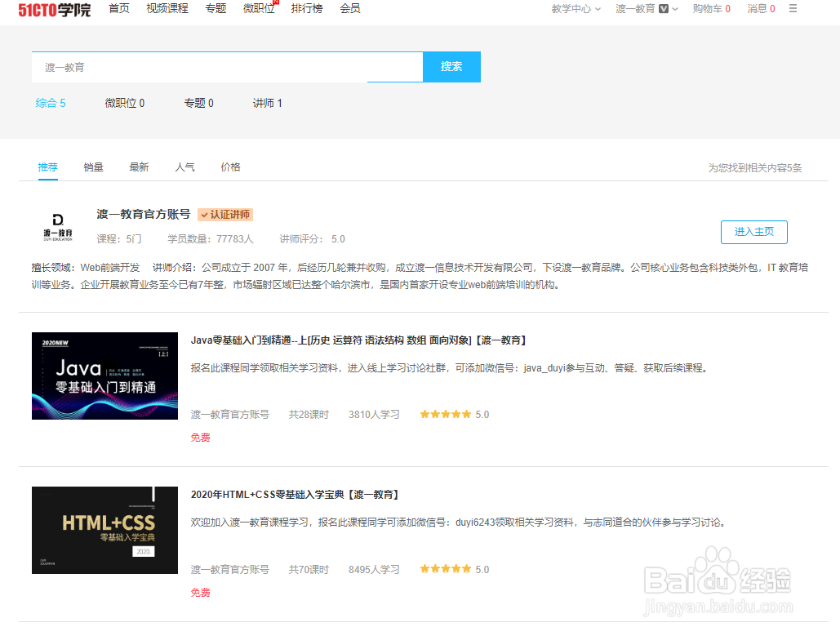Click 为您找到相关内容5条 text
The height and width of the screenshot is (636, 840).
(x=755, y=167)
